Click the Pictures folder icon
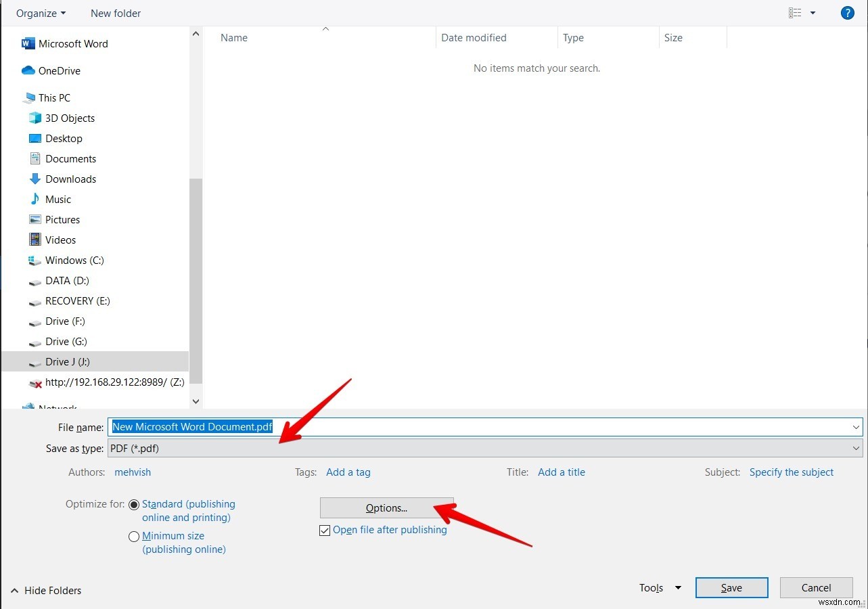 [x=35, y=220]
